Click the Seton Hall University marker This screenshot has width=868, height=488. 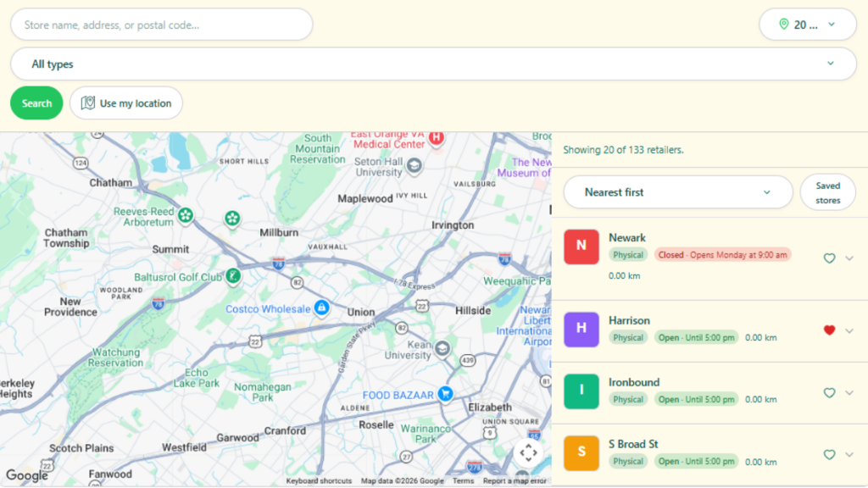[414, 165]
